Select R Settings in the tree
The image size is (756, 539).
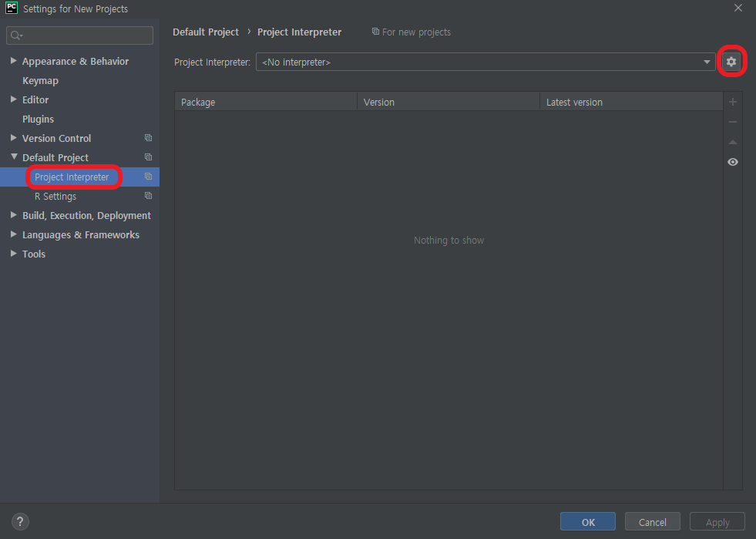(x=55, y=197)
